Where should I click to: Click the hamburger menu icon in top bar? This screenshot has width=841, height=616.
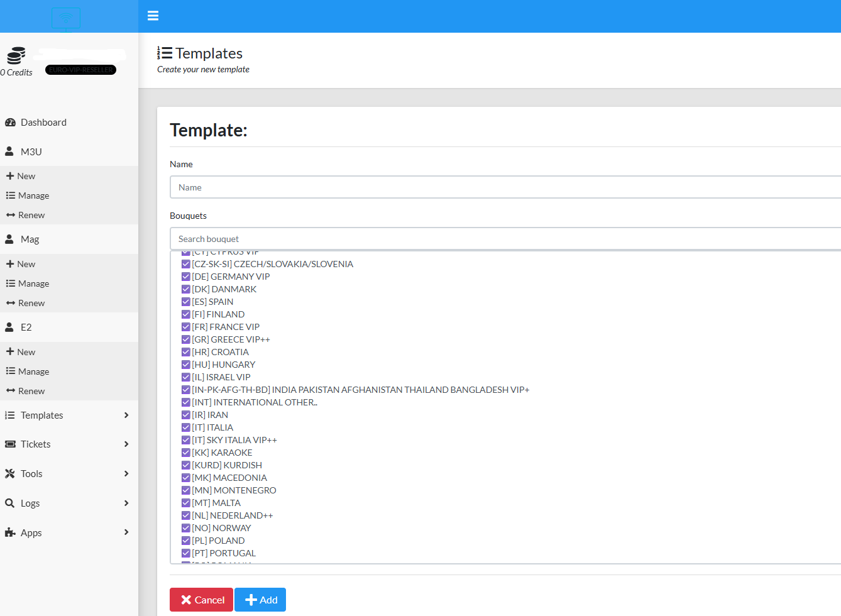click(153, 16)
